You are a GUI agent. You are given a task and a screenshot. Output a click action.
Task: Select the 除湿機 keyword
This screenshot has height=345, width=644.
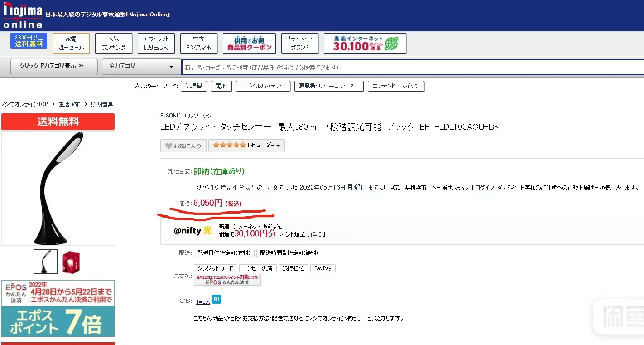coord(194,86)
